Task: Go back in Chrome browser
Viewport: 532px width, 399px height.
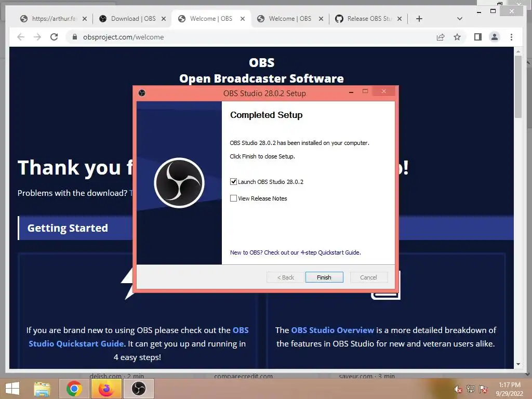Action: tap(21, 37)
